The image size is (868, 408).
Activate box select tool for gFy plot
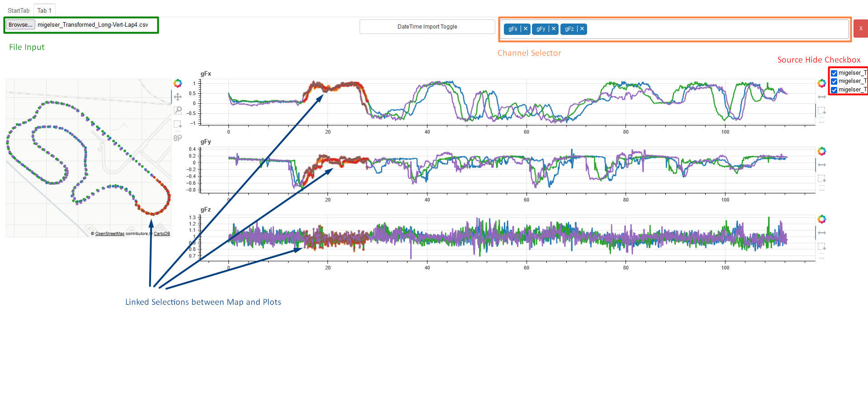click(822, 179)
